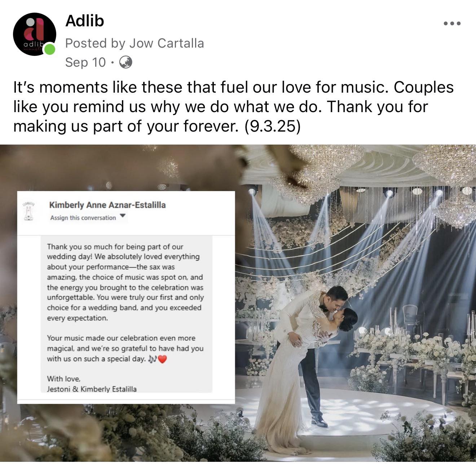476x464 pixels.
Task: Click the (9.3.25) date in caption
Action: (272, 127)
